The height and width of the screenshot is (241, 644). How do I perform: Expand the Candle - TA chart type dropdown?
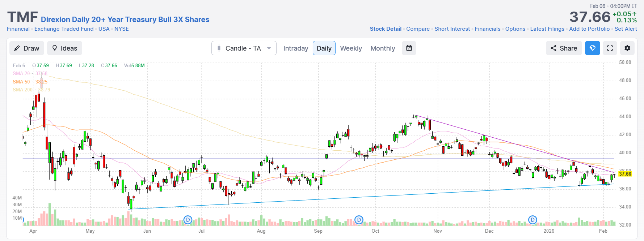pos(244,48)
